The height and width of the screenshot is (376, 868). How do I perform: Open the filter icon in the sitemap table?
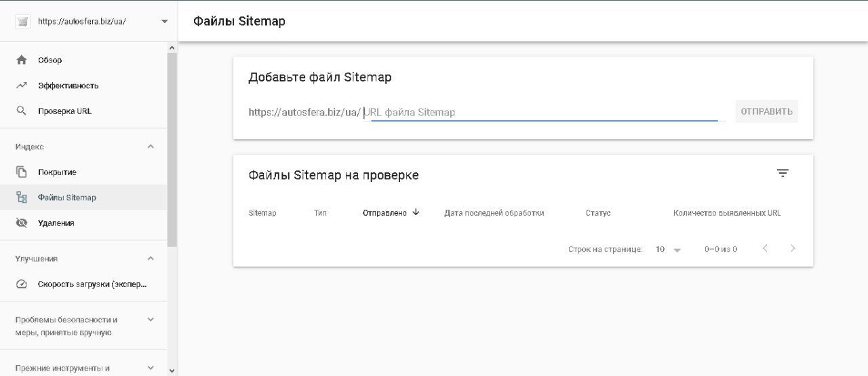[783, 173]
